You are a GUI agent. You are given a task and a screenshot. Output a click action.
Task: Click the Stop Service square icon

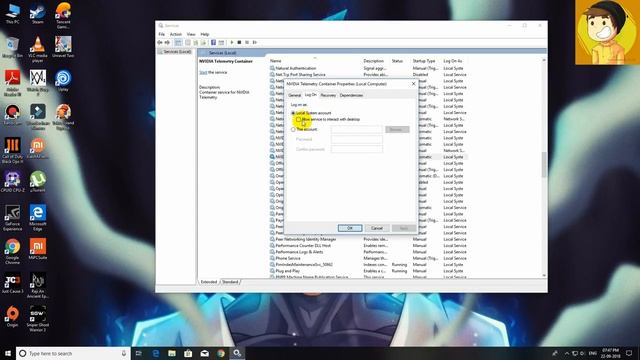tap(239, 42)
